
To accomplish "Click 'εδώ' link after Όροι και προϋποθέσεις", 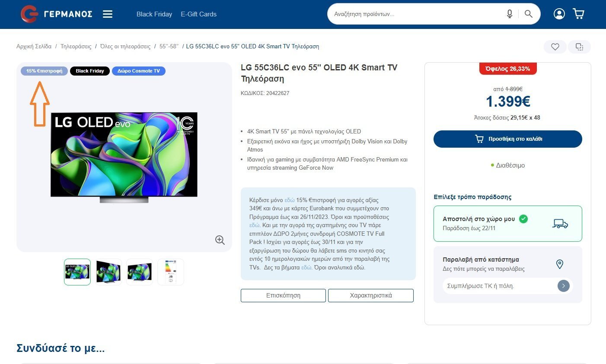I will pos(255,225).
